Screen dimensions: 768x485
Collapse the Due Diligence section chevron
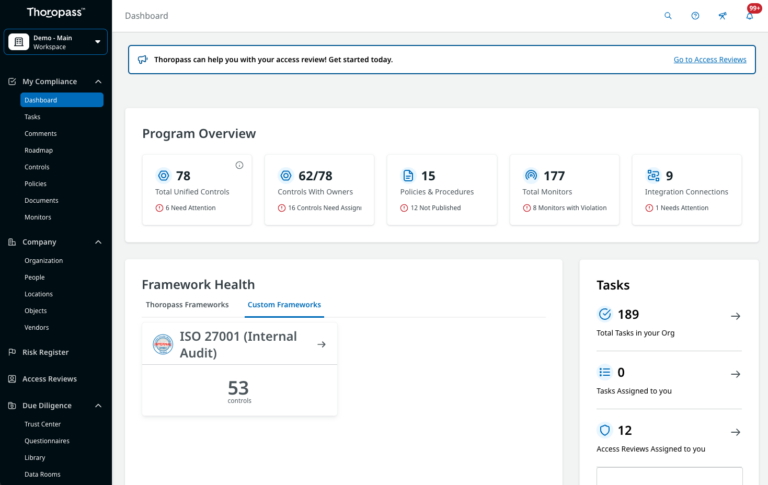98,406
